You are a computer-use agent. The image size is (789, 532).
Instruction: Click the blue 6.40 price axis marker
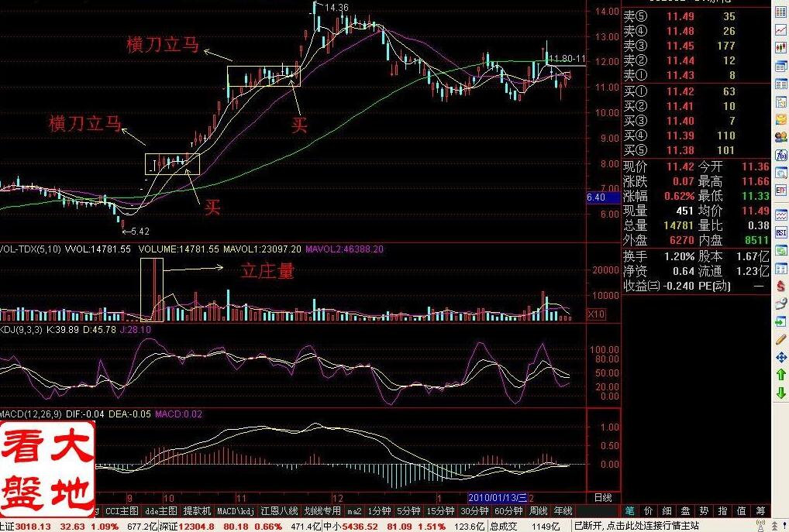click(603, 197)
